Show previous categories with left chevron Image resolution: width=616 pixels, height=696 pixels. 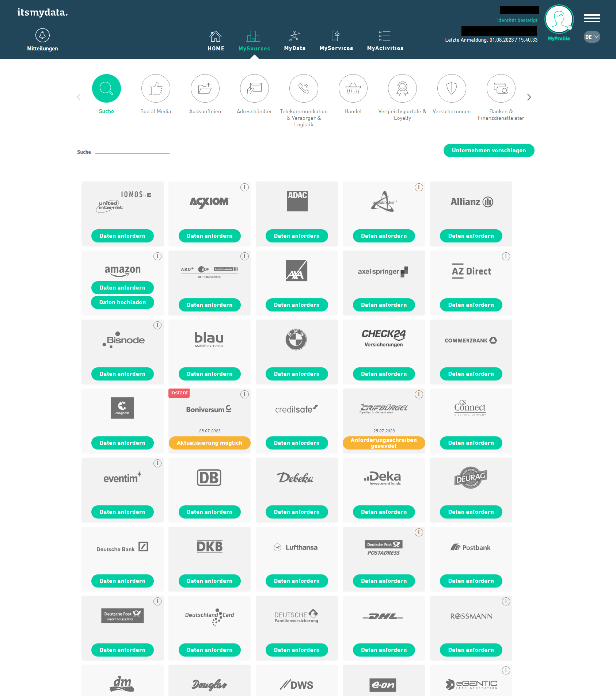(x=79, y=97)
